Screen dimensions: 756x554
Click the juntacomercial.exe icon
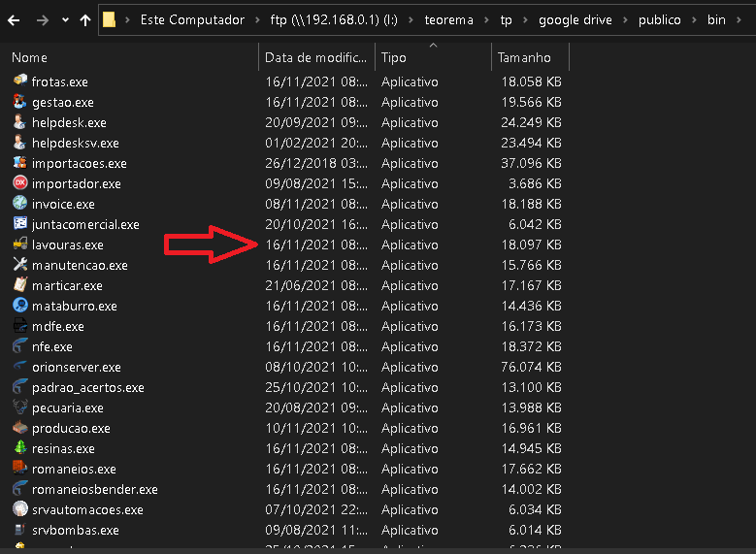click(x=20, y=223)
